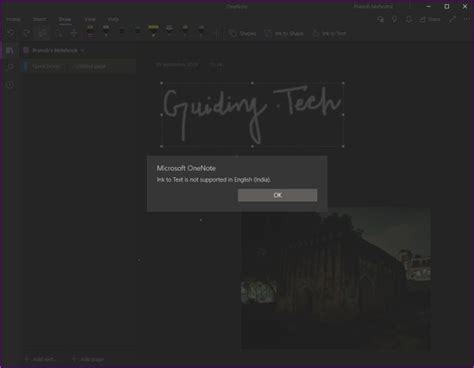Click the page date text
This screenshot has height=368, width=474.
coord(177,65)
